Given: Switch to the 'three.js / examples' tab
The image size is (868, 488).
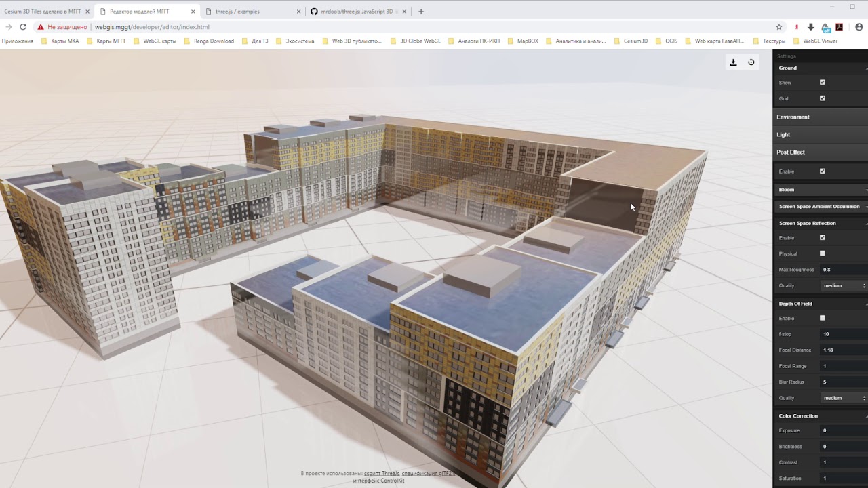Looking at the screenshot, I should click(251, 12).
